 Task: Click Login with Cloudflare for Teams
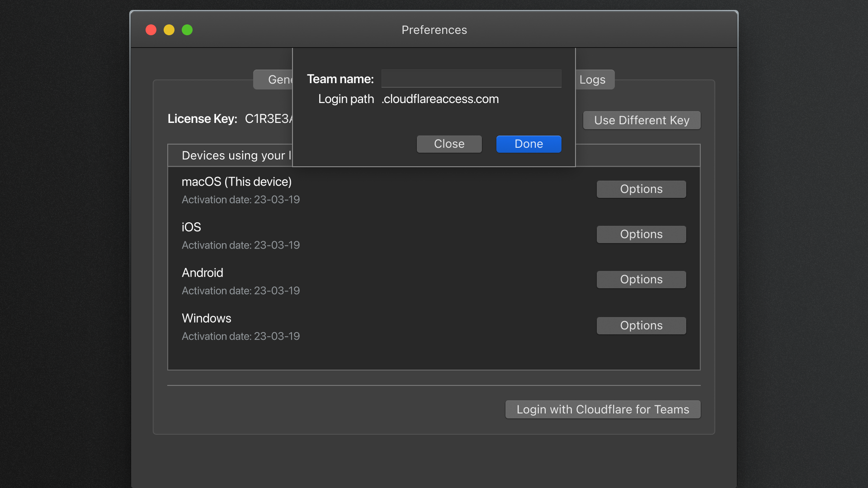click(603, 409)
